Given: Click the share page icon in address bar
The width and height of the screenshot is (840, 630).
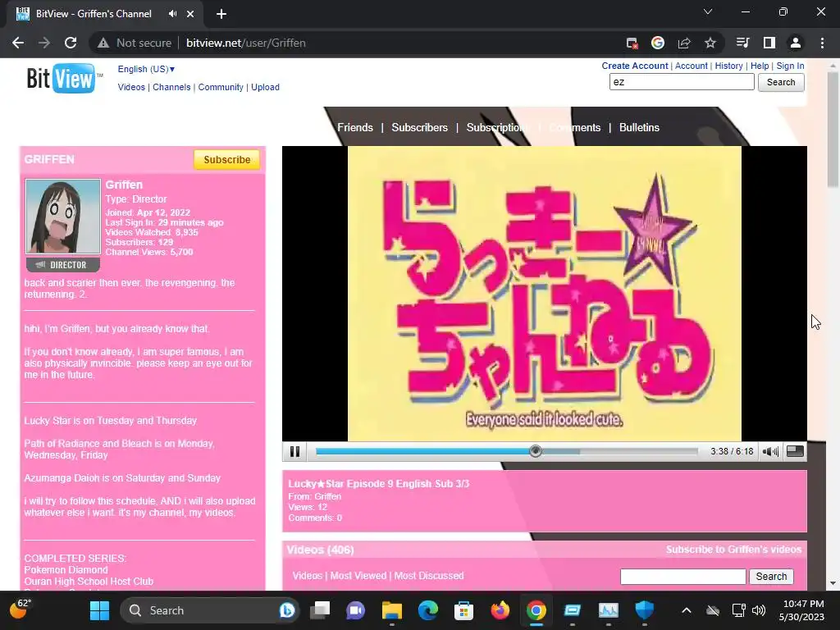Looking at the screenshot, I should click(x=684, y=43).
